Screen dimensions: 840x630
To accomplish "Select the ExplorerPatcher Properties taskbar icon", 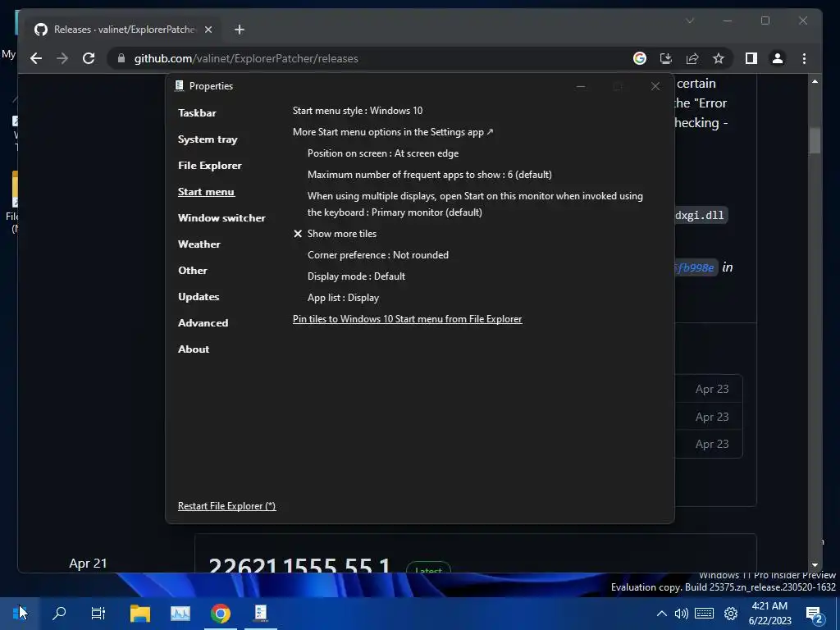I will [x=261, y=613].
